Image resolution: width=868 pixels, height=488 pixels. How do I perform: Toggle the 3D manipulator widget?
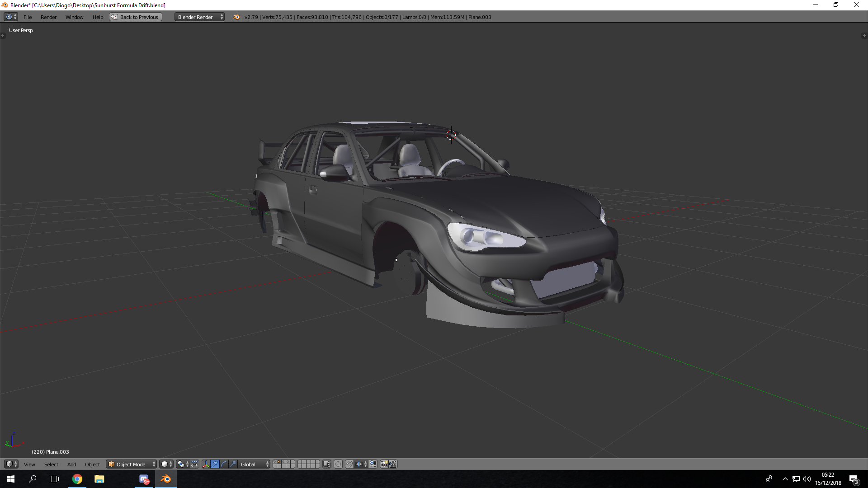[x=206, y=464]
